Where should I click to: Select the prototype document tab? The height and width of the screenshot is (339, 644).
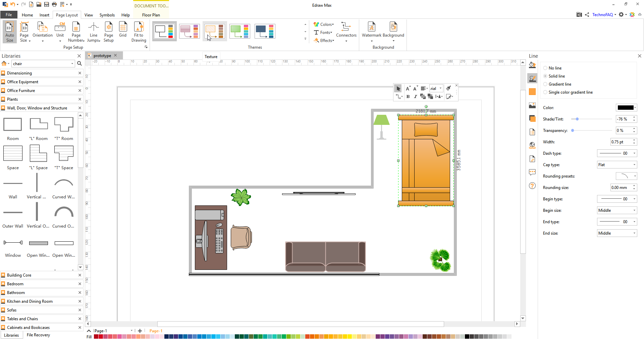pyautogui.click(x=102, y=55)
